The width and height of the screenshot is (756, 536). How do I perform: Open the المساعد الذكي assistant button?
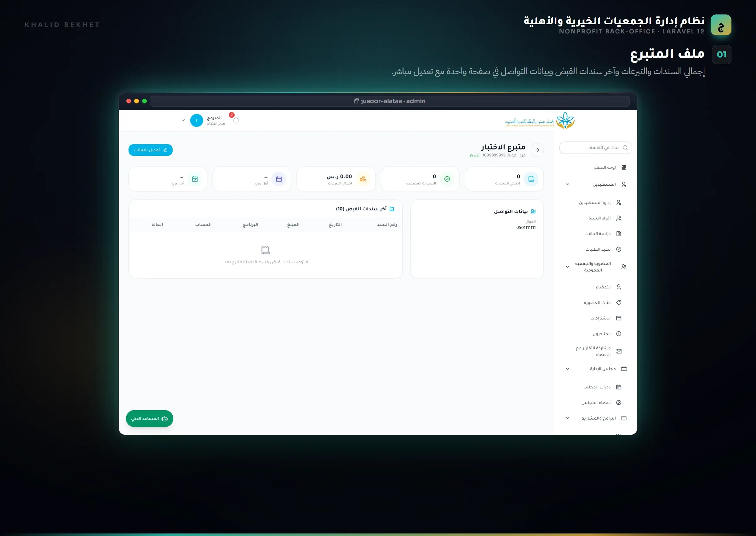[149, 418]
